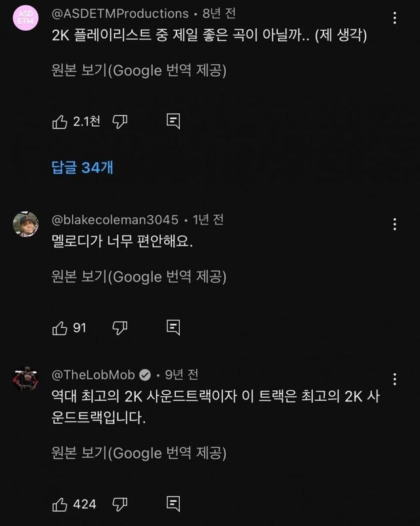This screenshot has width=420, height=526.
Task: Show original text of TheLobMob comment
Action: [x=138, y=453]
